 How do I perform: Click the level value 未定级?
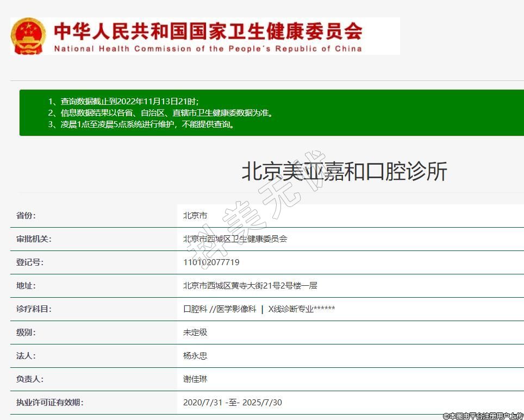pyautogui.click(x=195, y=333)
